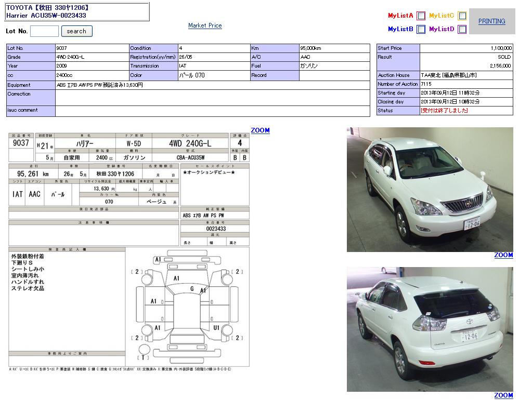
Task: Click the SOLD result cell
Action: pyautogui.click(x=466, y=57)
